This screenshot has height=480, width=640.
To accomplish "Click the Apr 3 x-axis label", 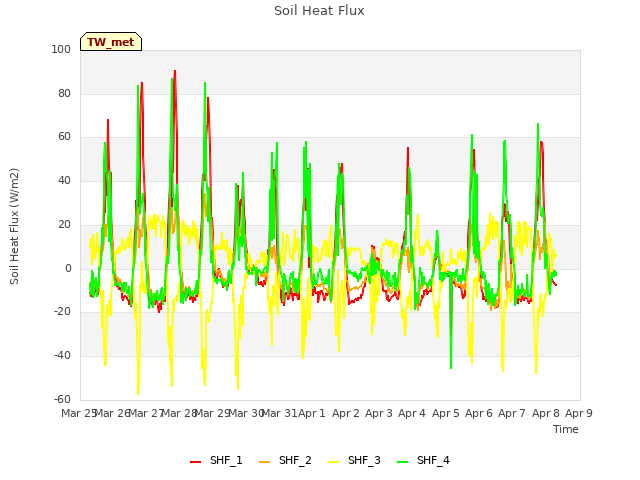I will pyautogui.click(x=379, y=413).
